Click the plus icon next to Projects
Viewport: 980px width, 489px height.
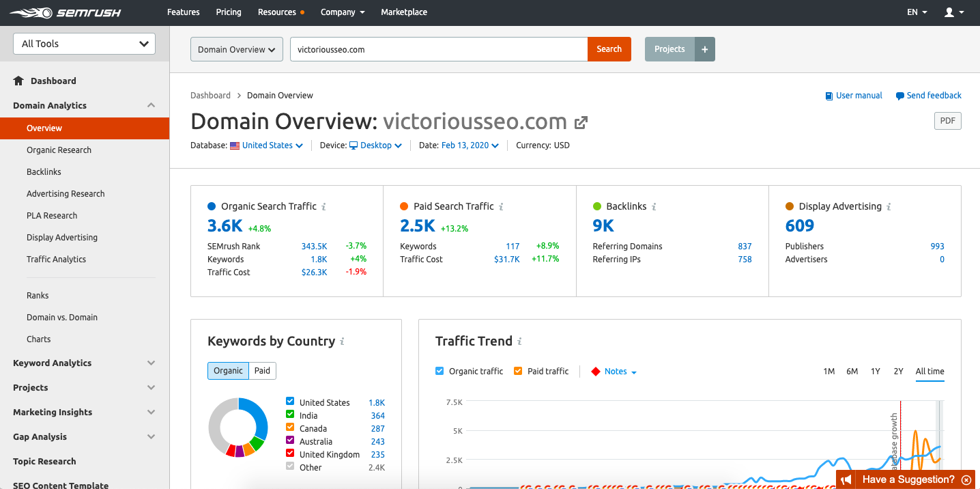tap(705, 49)
